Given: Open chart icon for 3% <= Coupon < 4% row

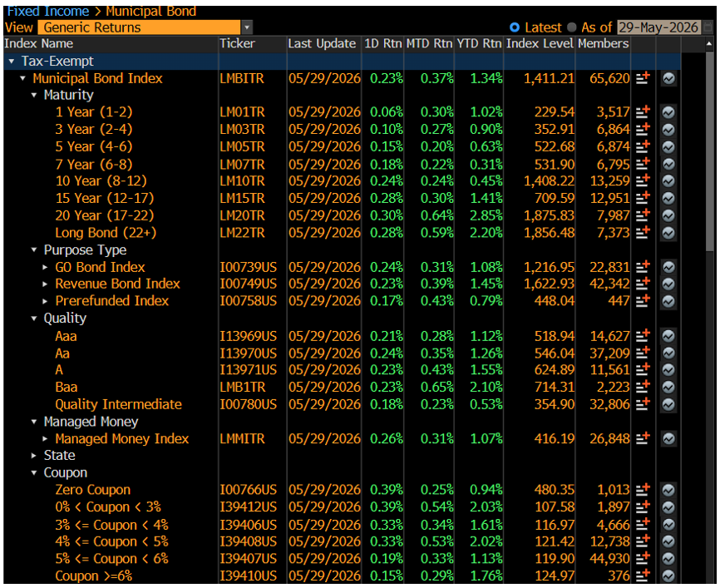Looking at the screenshot, I should click(668, 525).
